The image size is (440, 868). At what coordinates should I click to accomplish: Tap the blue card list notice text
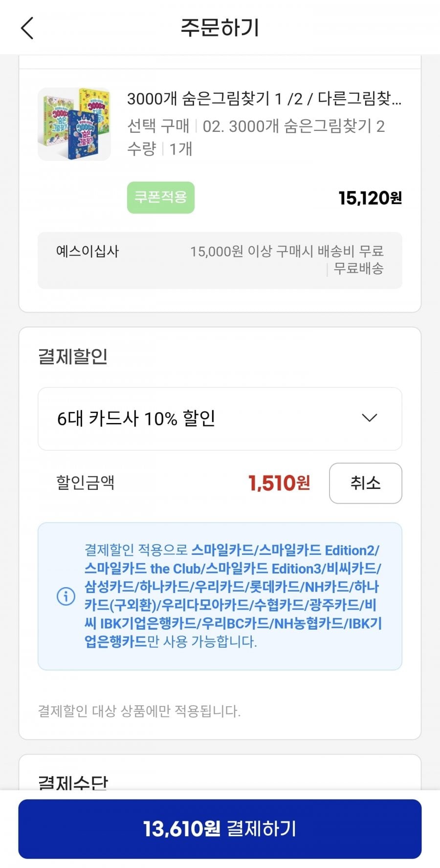pos(232,596)
